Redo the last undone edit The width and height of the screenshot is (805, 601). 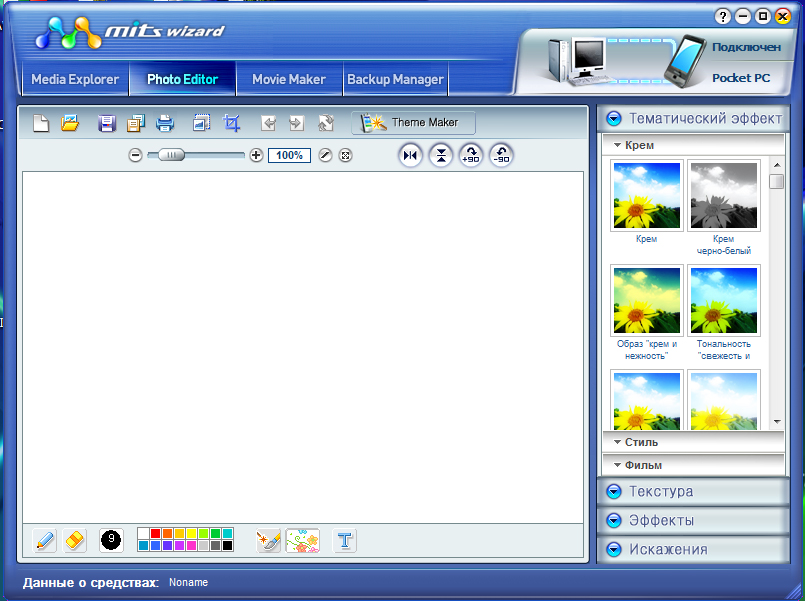coord(296,123)
